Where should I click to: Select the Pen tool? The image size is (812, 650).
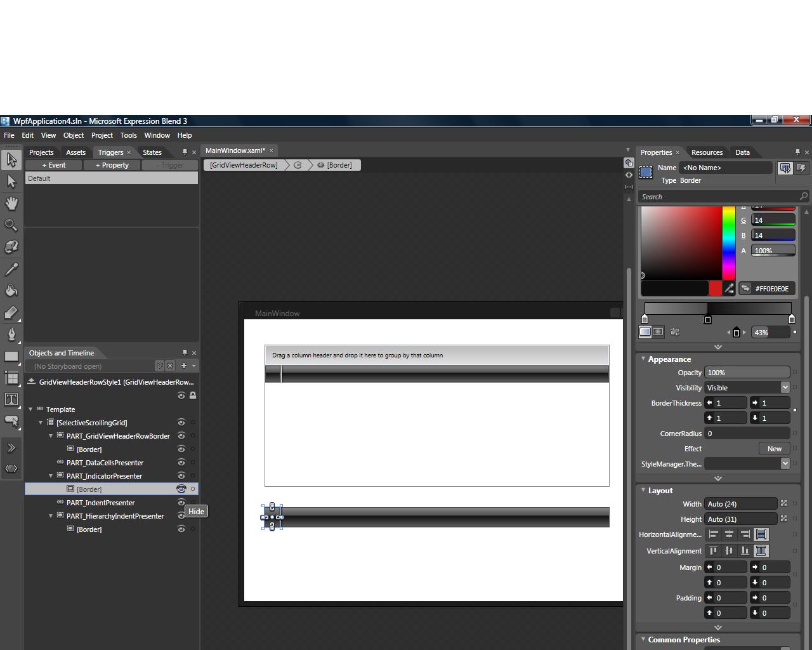tap(11, 335)
